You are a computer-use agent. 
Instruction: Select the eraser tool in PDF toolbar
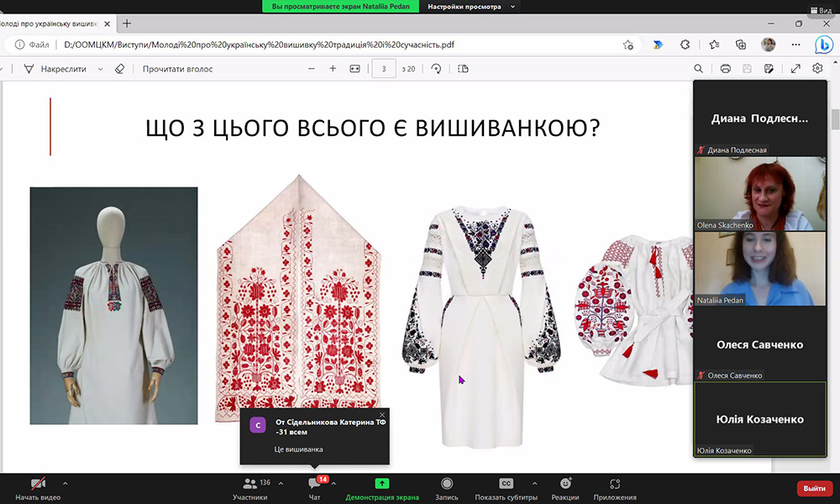(x=119, y=69)
